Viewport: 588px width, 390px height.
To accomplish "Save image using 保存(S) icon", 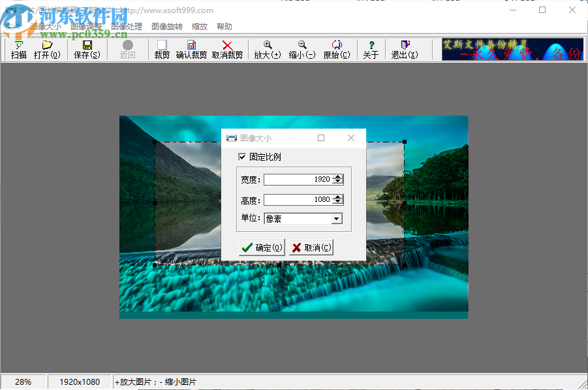I will (x=87, y=50).
